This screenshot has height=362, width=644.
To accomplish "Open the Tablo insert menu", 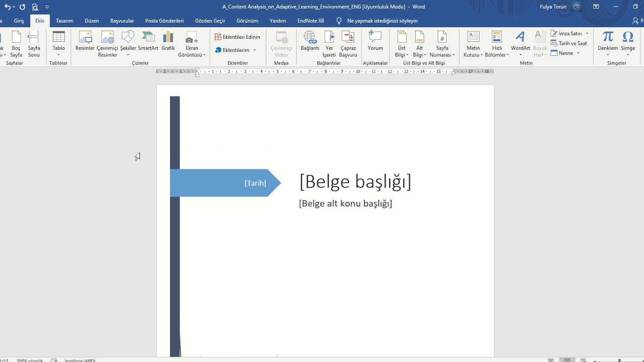I will [x=58, y=44].
